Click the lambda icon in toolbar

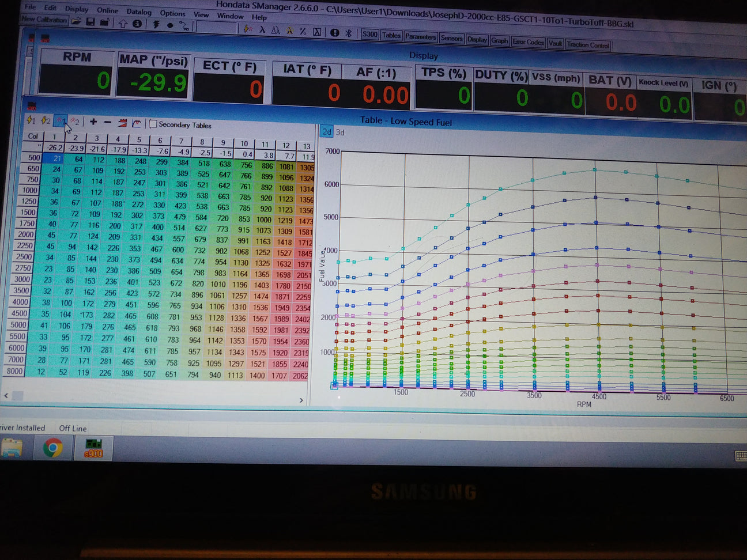point(262,30)
